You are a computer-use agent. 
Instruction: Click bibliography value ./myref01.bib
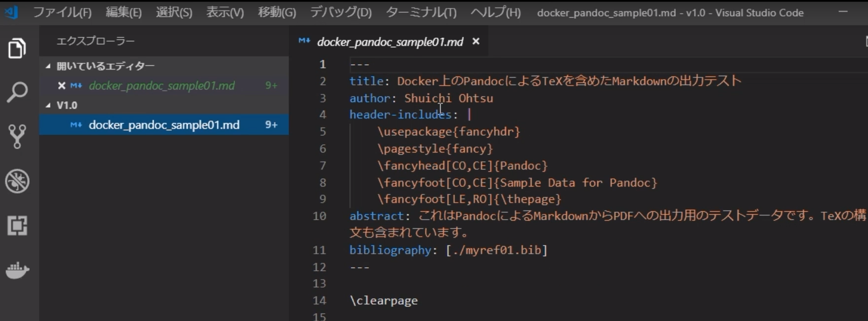496,250
